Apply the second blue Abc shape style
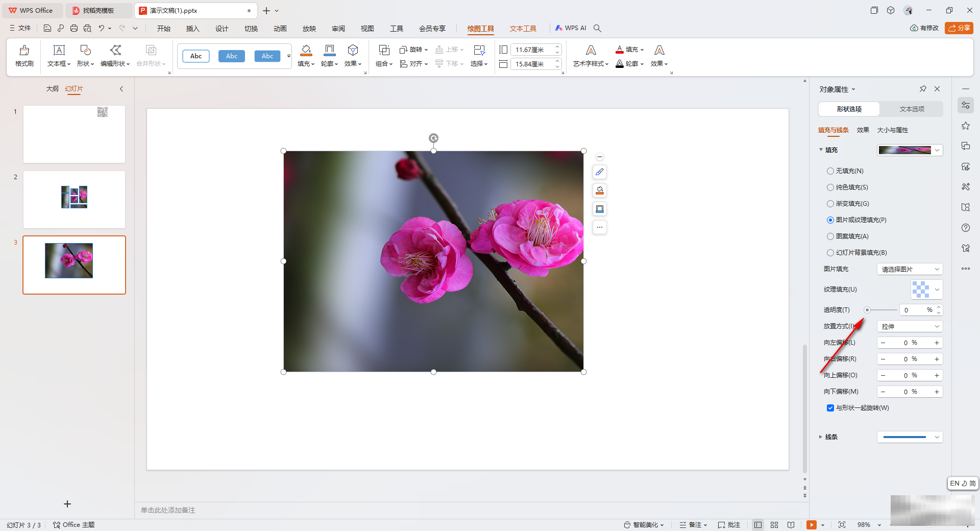The image size is (980, 531). 232,56
